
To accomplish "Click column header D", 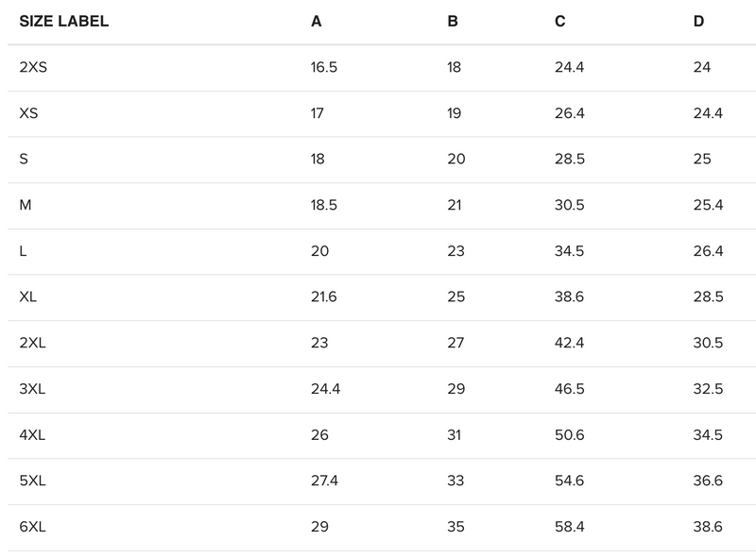I will point(698,21).
